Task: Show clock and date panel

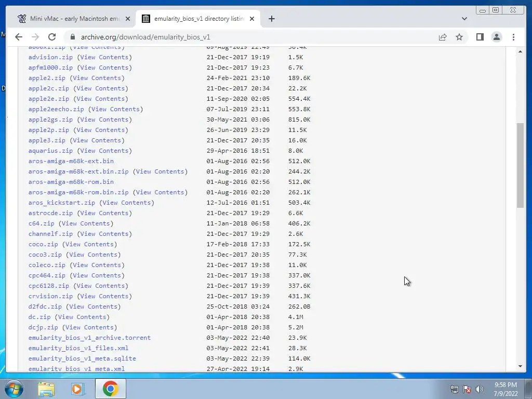Action: pyautogui.click(x=506, y=389)
